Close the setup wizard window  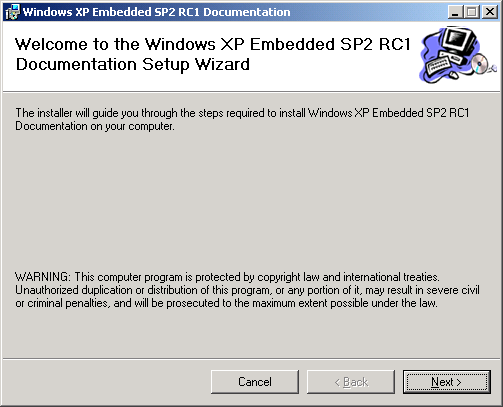coord(490,12)
